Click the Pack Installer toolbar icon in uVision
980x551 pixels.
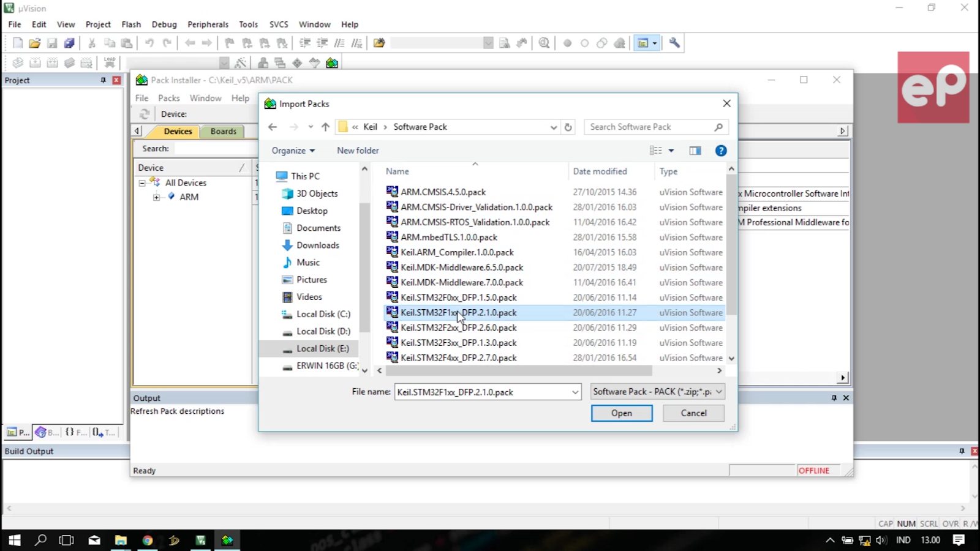coord(332,62)
